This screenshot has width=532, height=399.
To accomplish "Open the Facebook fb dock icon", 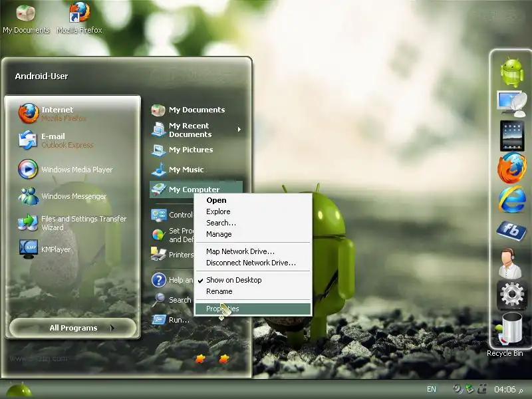I will pyautogui.click(x=511, y=231).
